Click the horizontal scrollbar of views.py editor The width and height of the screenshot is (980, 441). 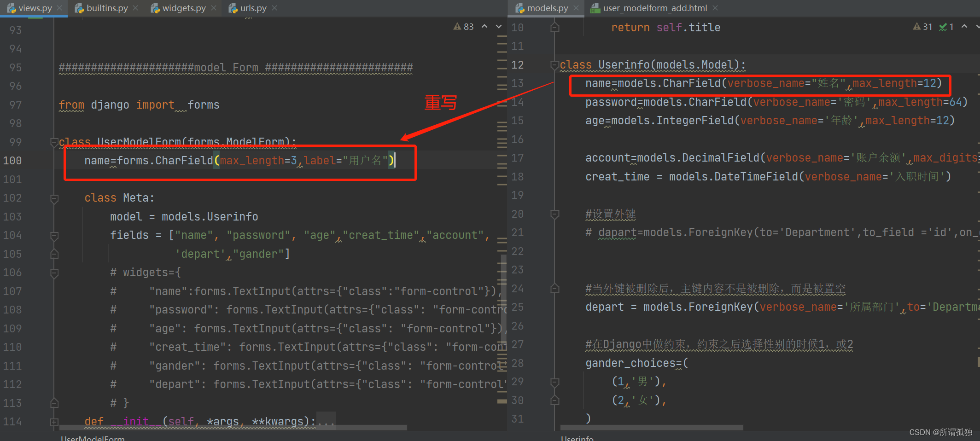click(x=233, y=428)
